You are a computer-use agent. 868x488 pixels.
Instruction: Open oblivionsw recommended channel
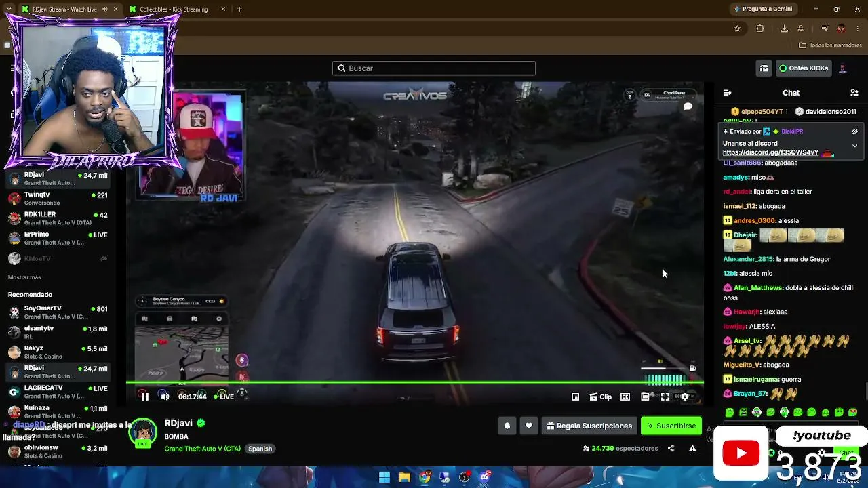(58, 451)
